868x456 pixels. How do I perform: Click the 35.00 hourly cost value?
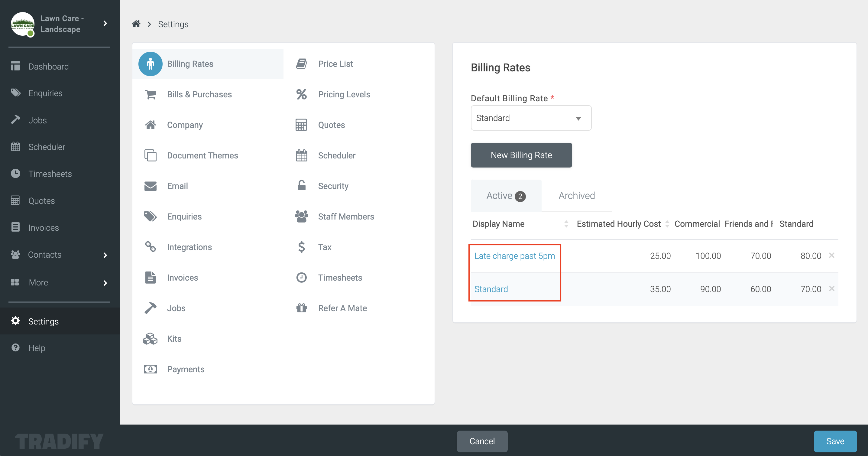660,289
